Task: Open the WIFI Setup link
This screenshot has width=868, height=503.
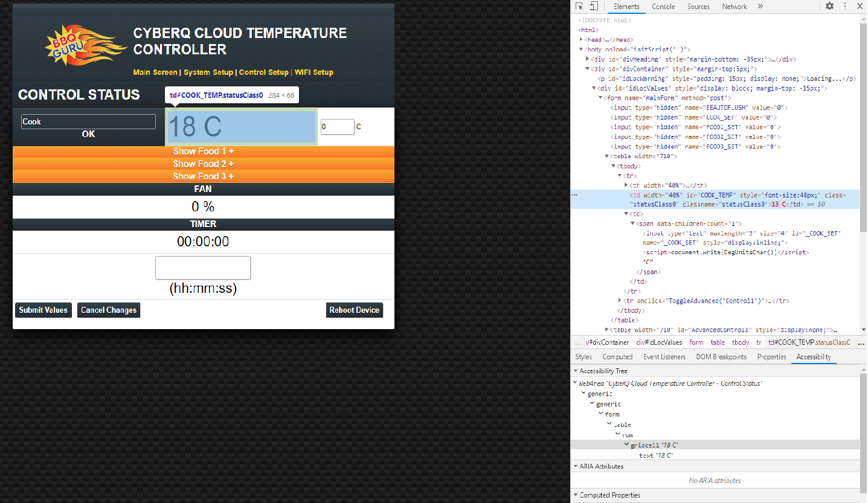Action: point(314,72)
